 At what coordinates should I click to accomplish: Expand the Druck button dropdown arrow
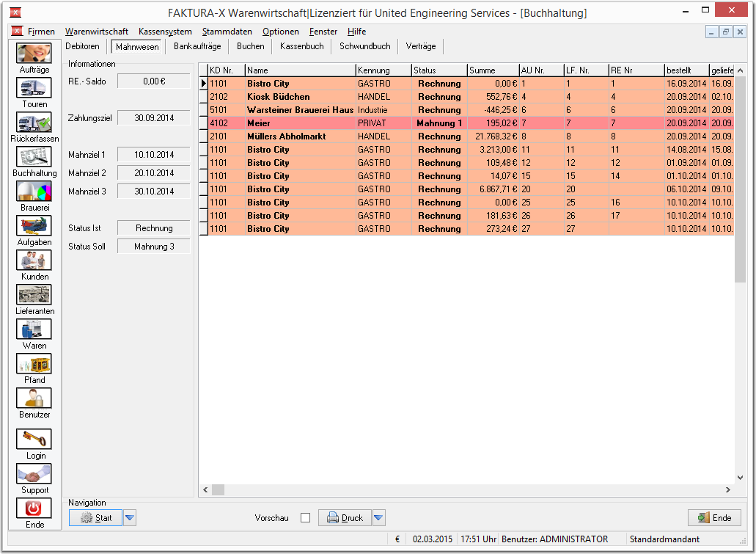pyautogui.click(x=378, y=518)
